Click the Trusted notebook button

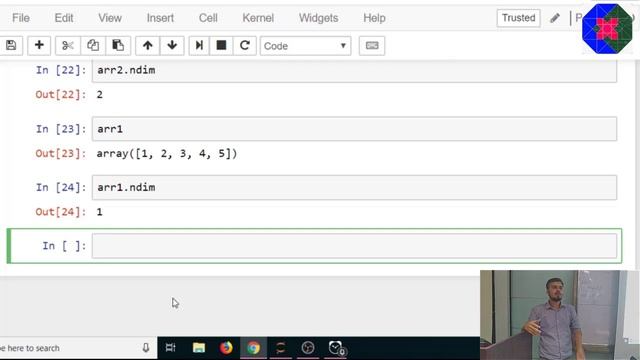pyautogui.click(x=518, y=18)
